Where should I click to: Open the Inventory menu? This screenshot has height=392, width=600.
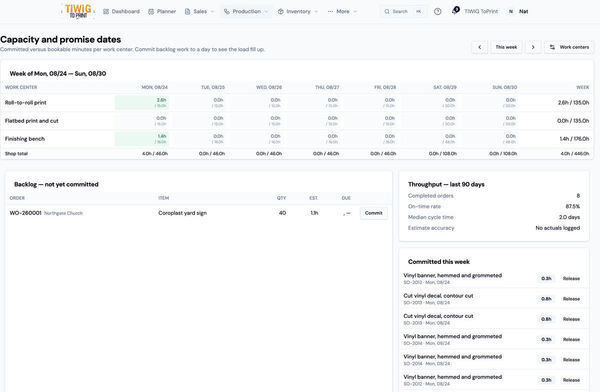(x=298, y=11)
